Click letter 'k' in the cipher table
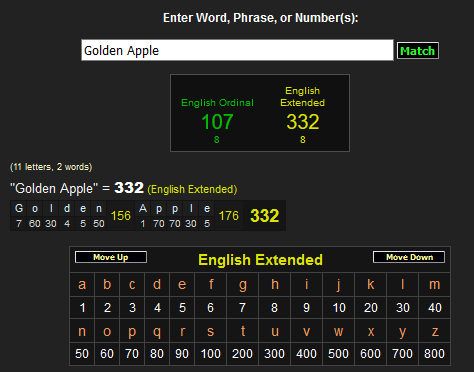 [x=371, y=284]
